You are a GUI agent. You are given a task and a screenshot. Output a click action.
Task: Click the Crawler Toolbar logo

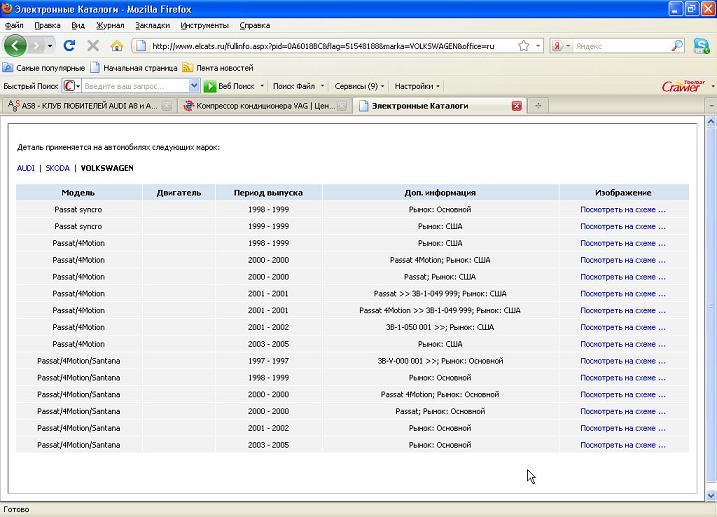click(682, 86)
